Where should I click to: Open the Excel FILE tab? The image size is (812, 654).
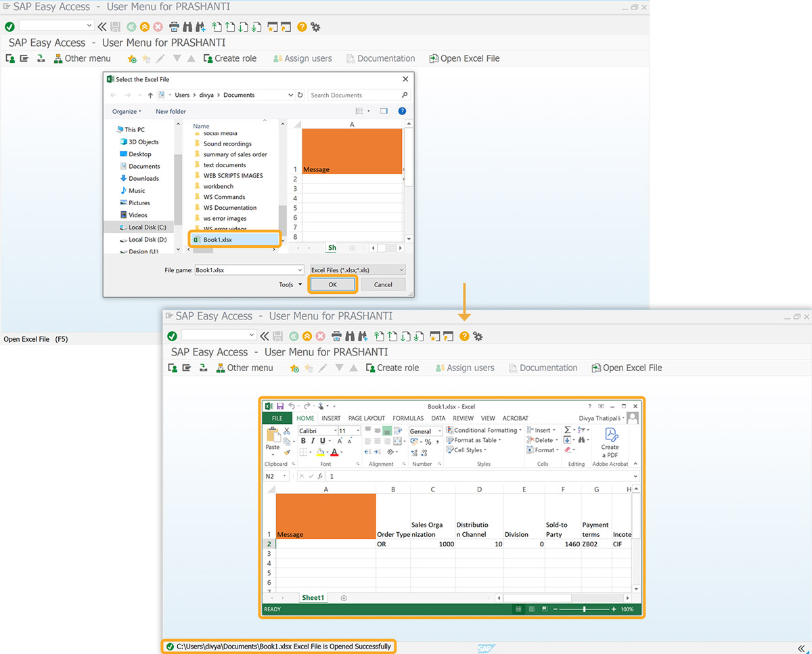pos(277,418)
